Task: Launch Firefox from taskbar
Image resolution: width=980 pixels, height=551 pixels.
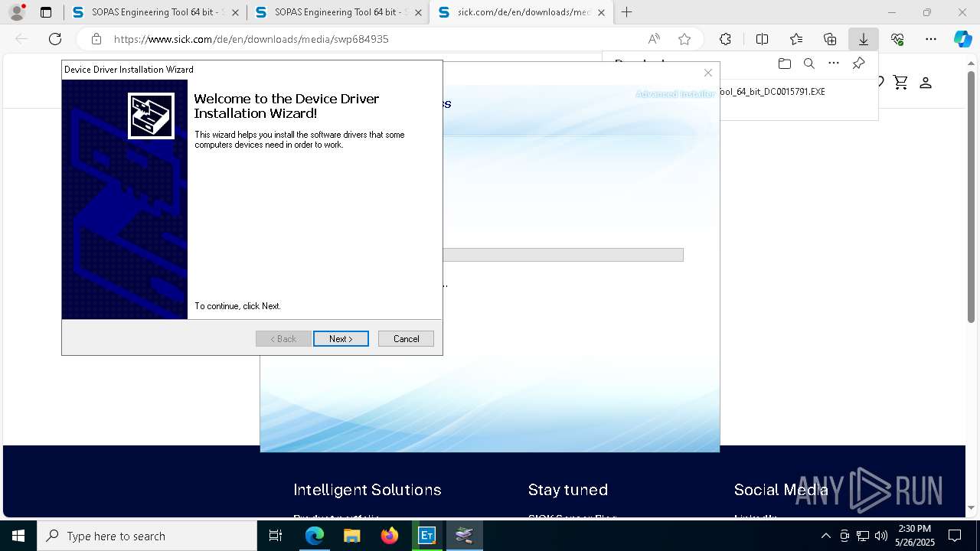Action: 390,536
